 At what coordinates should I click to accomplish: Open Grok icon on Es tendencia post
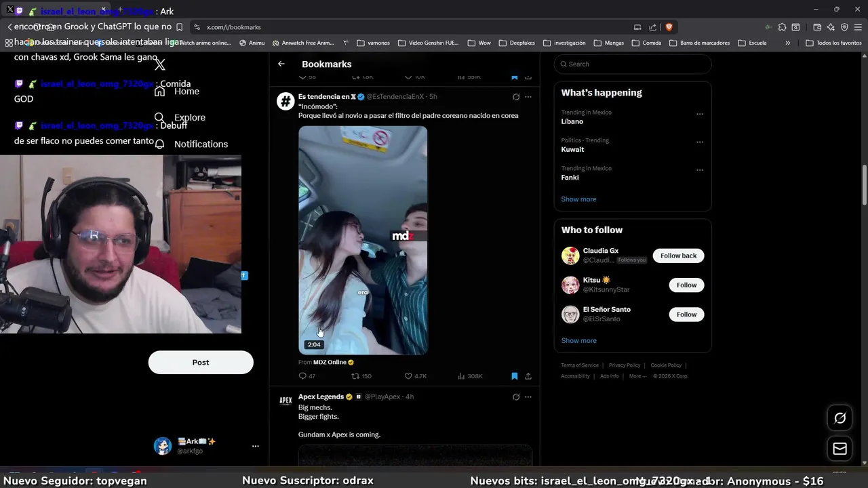click(516, 97)
